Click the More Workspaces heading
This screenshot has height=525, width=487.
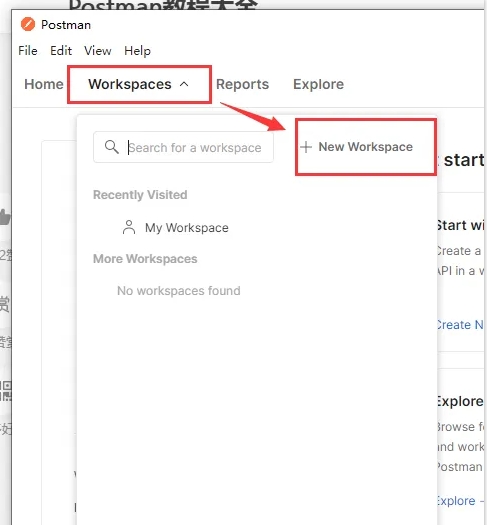coord(145,259)
